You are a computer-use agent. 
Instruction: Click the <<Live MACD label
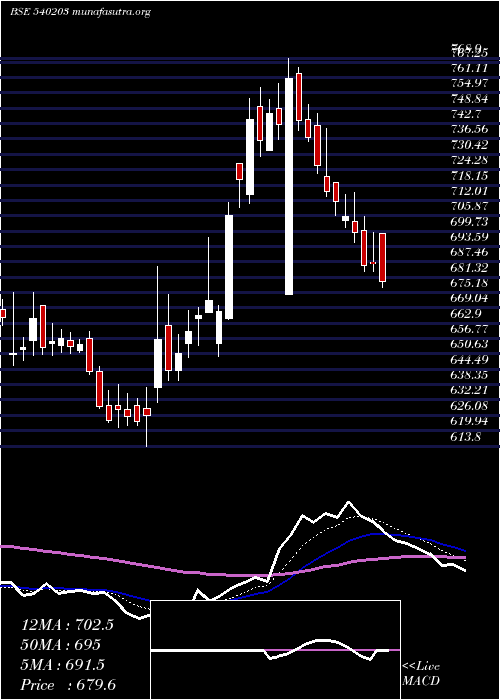(421, 674)
